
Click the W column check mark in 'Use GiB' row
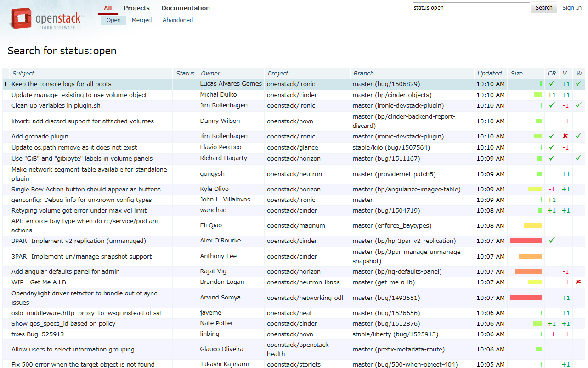click(578, 158)
